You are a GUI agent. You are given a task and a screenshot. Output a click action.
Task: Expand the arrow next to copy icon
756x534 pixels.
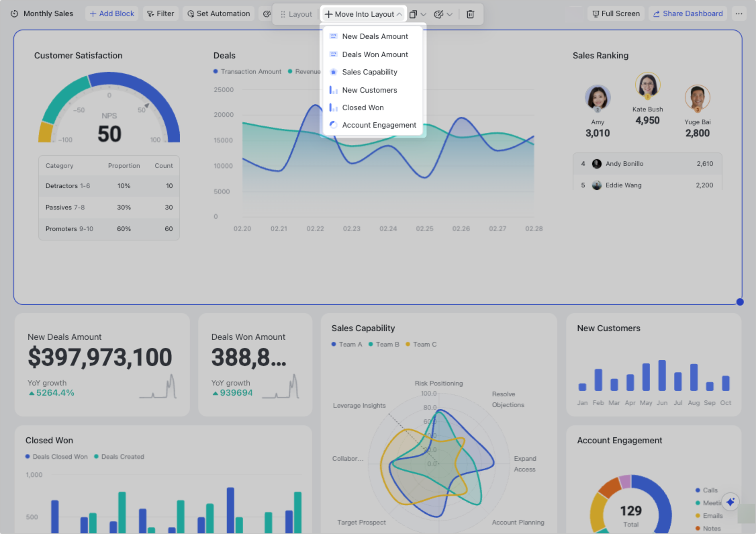[424, 14]
